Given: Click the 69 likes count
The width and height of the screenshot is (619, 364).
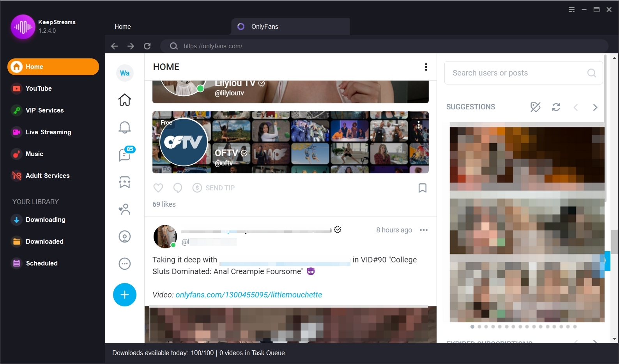Looking at the screenshot, I should pyautogui.click(x=164, y=204).
